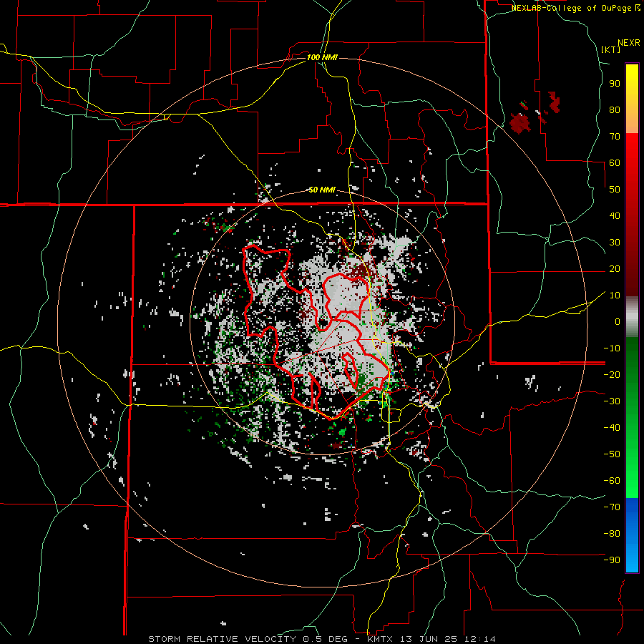Viewport: 644px width, 644px height.
Task: Click the 20 value on the velocity scale
Action: (x=615, y=269)
